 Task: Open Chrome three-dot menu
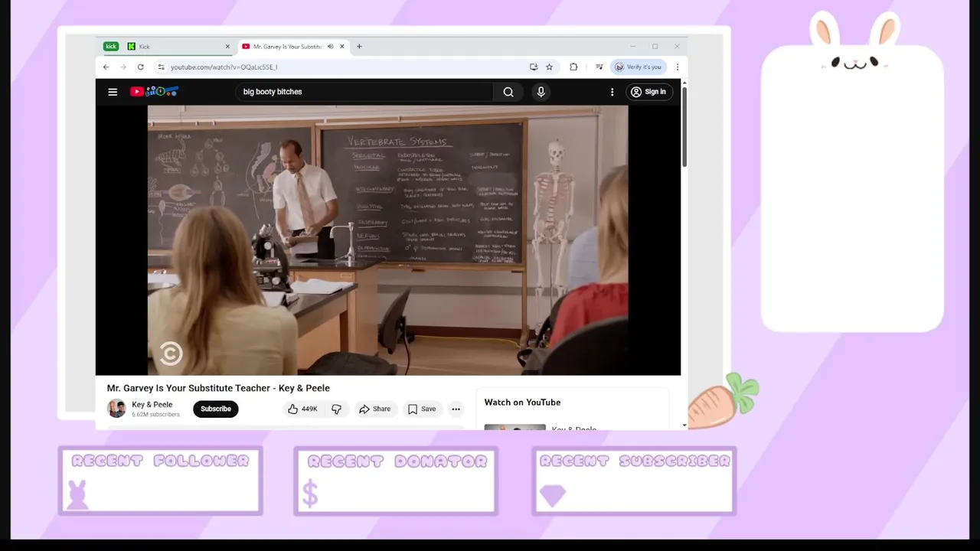(677, 67)
